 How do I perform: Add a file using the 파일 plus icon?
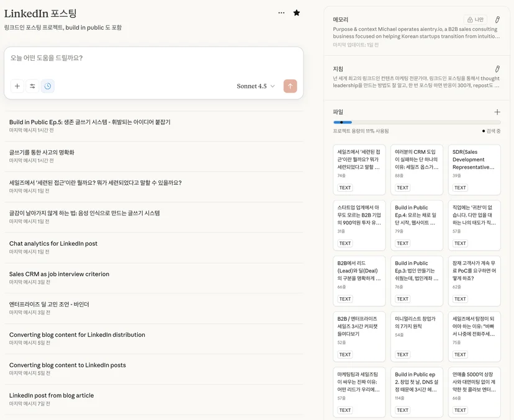[497, 112]
